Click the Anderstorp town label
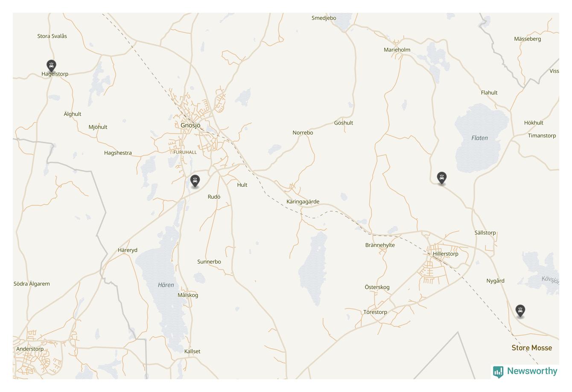The height and width of the screenshot is (392, 572). coord(30,349)
